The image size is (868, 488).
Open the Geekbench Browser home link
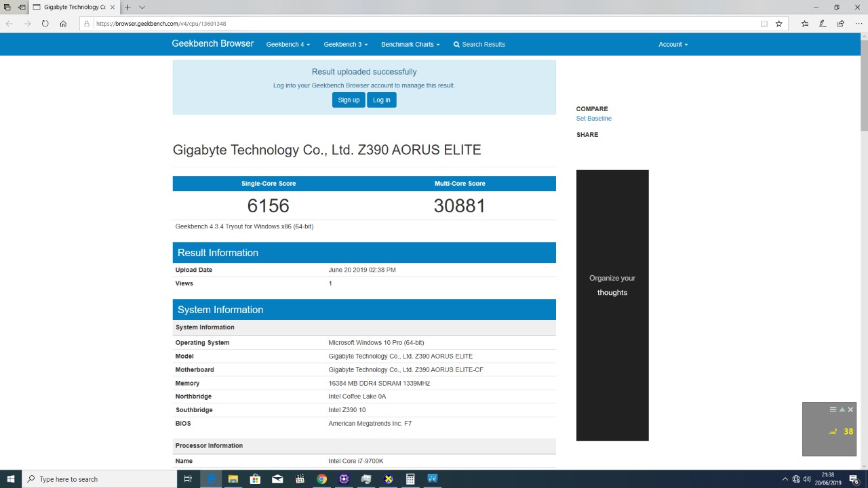coord(213,44)
